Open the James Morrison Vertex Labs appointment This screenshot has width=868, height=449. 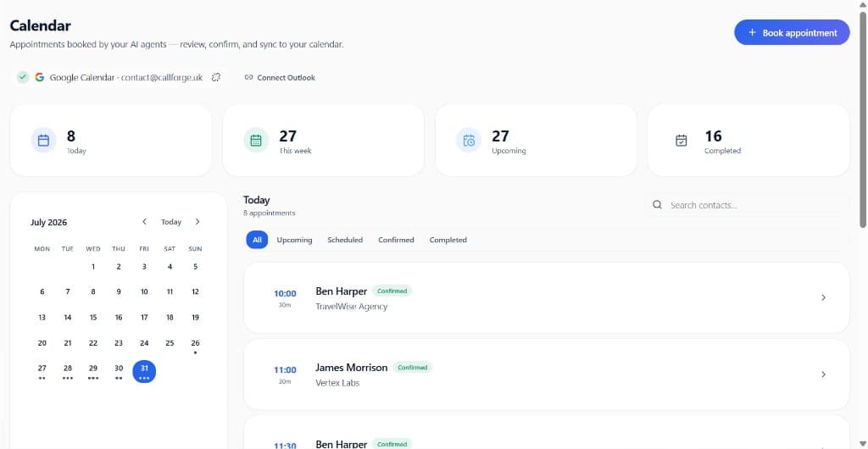546,374
